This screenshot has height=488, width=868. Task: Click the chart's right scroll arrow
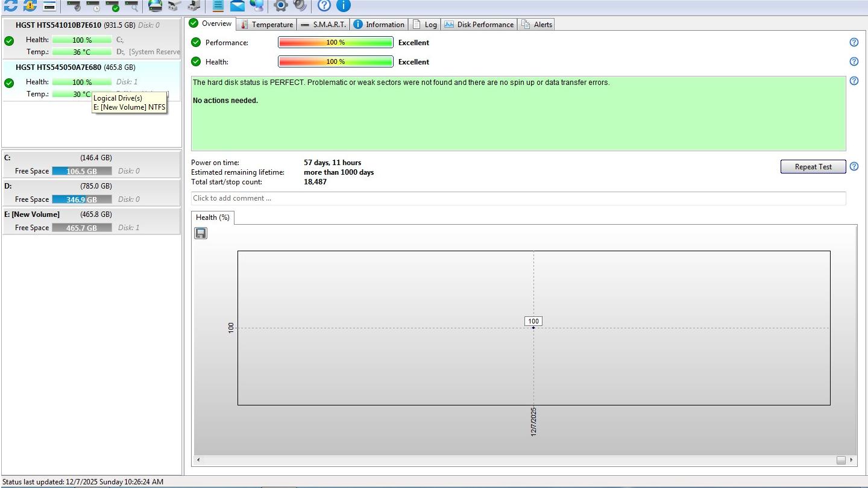851,460
